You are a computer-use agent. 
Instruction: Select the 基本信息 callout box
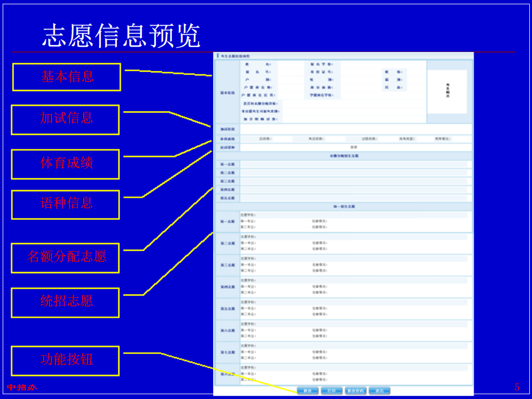tap(67, 77)
